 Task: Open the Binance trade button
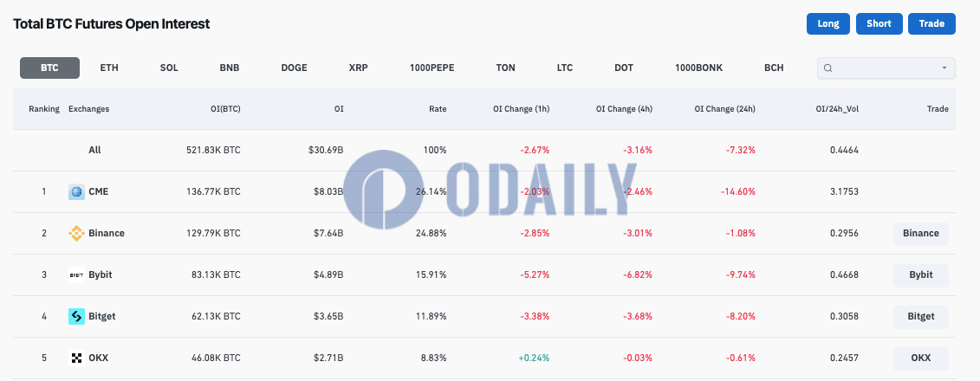tap(920, 234)
